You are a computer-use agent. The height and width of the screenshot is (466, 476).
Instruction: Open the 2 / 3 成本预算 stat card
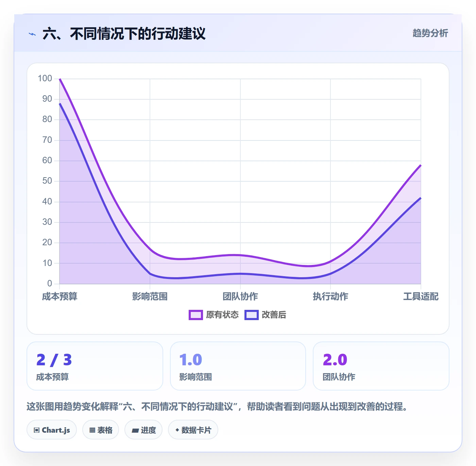click(95, 366)
